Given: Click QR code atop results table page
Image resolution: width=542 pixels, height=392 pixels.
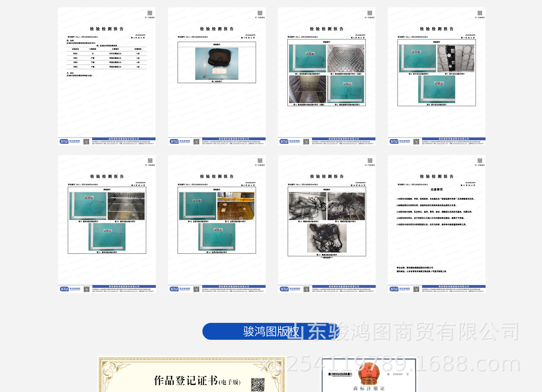Looking at the screenshot, I should click(x=150, y=13).
